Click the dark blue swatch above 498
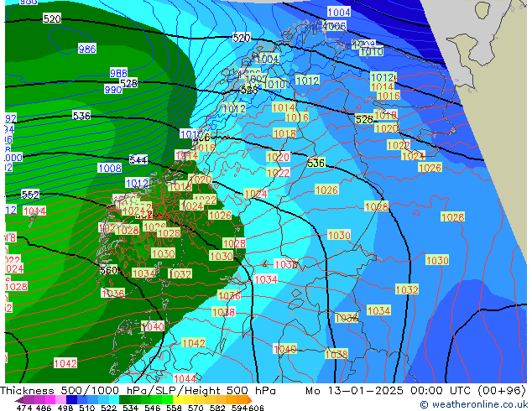532x411 pixels. 71,399
